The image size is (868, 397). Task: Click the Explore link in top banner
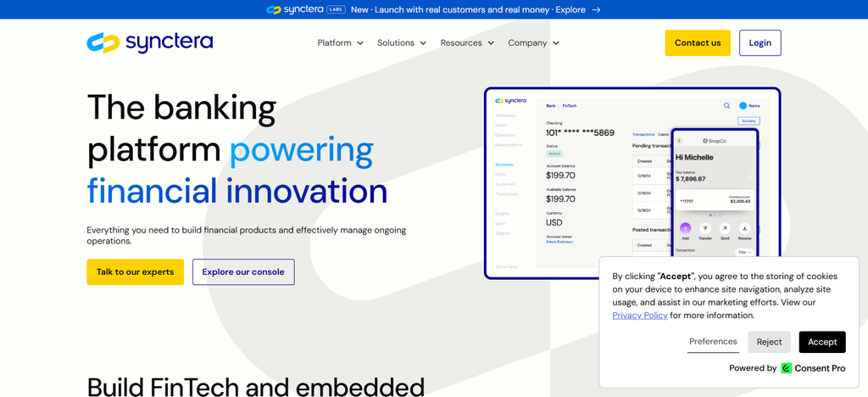click(570, 9)
